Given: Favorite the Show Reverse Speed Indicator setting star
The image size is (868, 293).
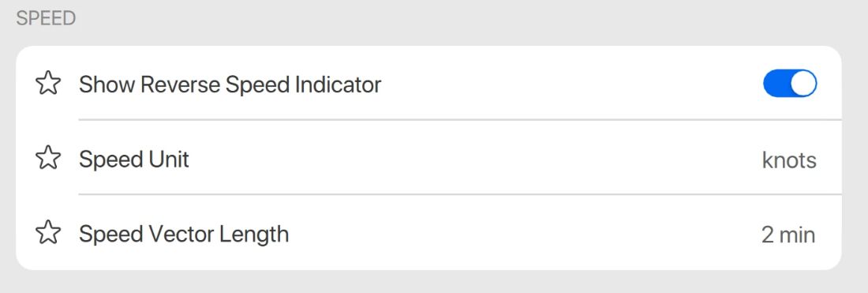Looking at the screenshot, I should (48, 84).
